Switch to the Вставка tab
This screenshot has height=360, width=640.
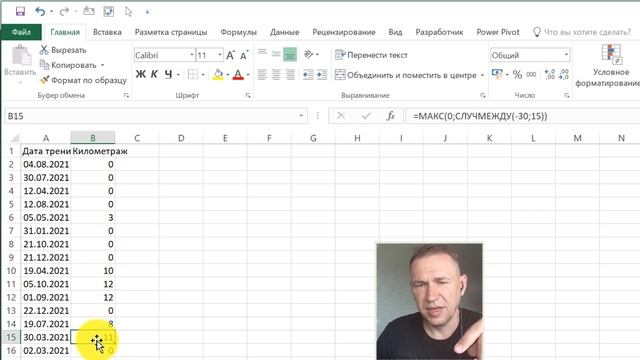(x=107, y=32)
